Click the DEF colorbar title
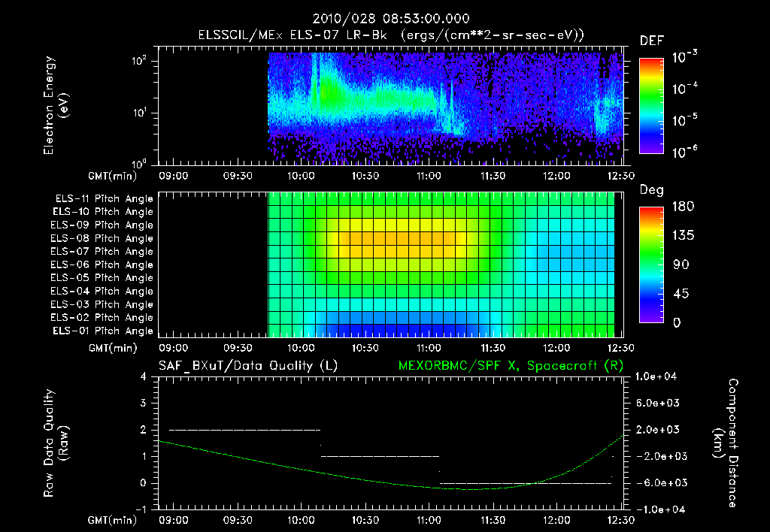Viewport: 770px width, 532px height. (x=652, y=41)
